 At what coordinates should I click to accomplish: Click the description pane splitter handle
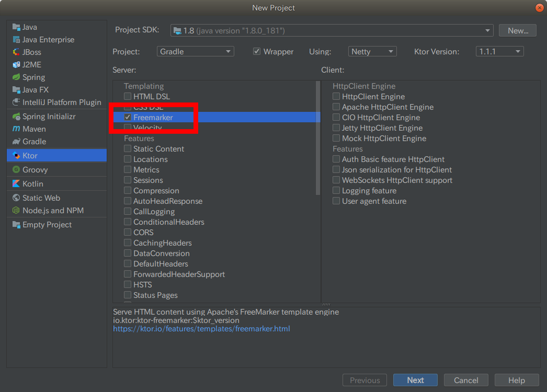tap(326, 304)
